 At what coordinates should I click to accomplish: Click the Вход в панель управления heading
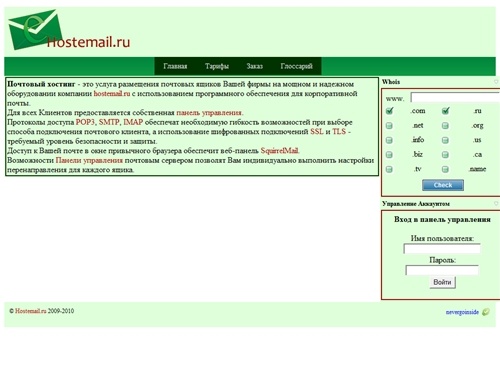tap(442, 219)
